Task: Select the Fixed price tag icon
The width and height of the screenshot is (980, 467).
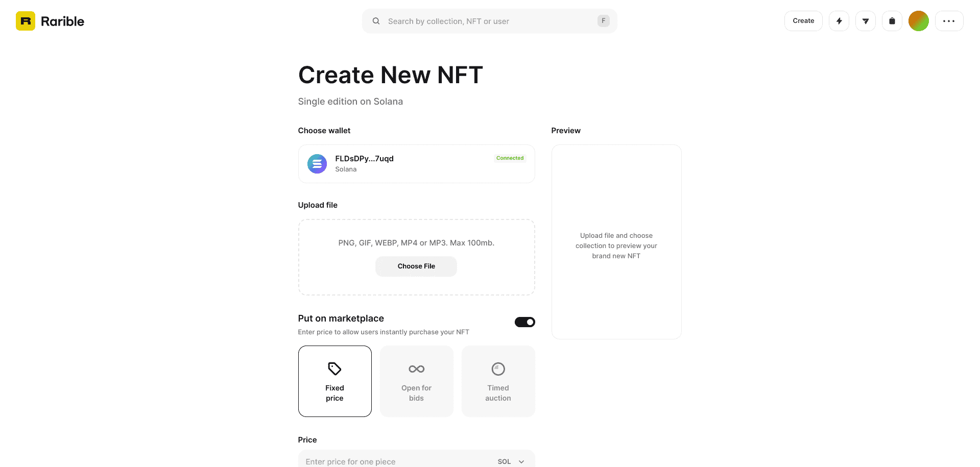Action: click(334, 368)
